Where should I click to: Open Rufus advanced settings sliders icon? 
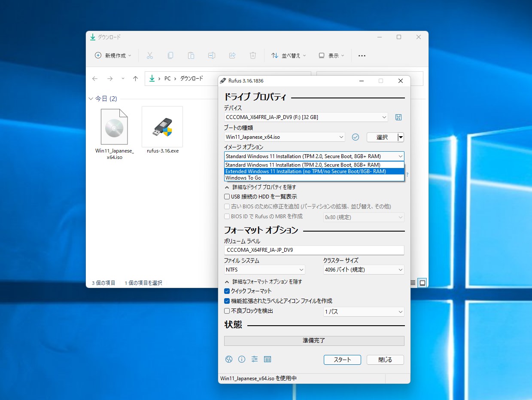coord(255,359)
